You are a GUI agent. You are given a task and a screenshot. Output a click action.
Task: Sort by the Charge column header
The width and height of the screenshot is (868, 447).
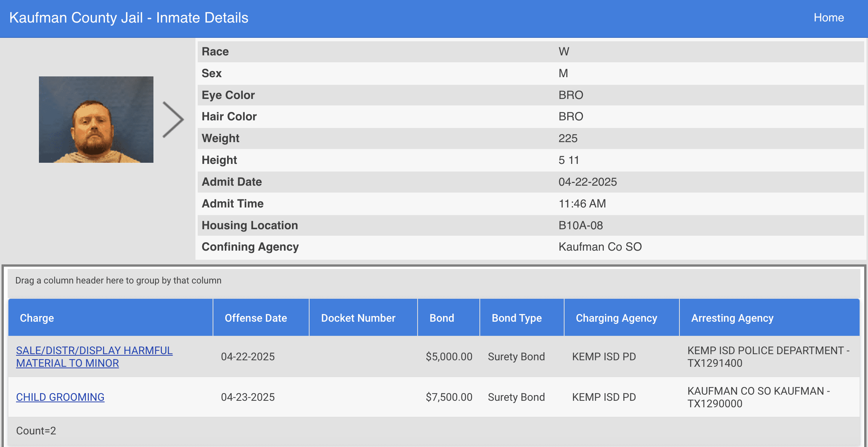click(37, 318)
